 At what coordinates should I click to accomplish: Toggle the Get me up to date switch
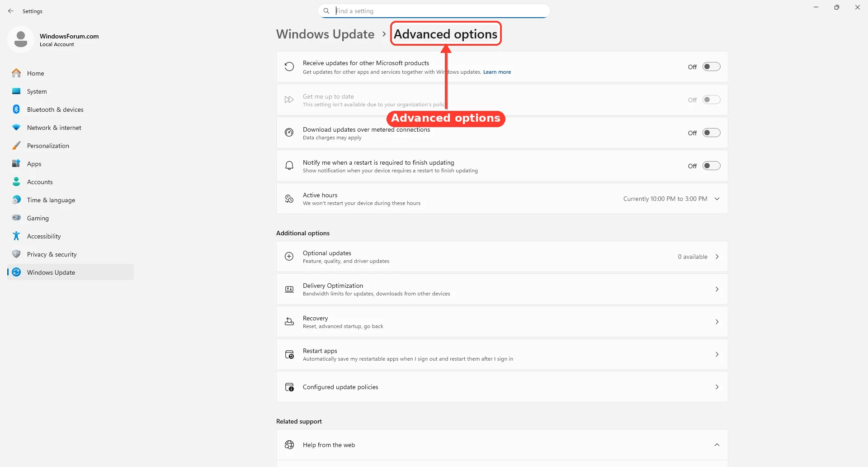click(711, 100)
